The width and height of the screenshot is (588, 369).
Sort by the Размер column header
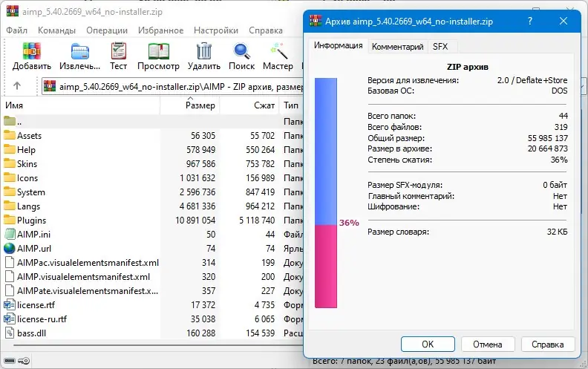pos(190,105)
